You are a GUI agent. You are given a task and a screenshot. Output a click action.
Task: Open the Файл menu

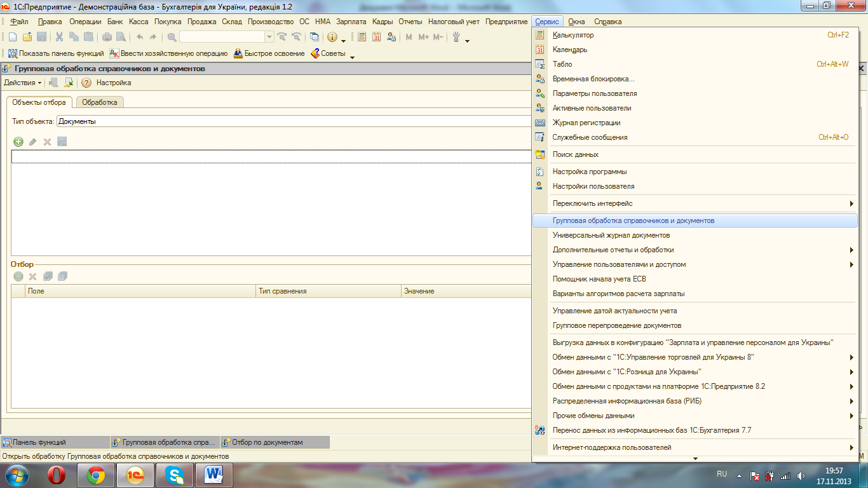tap(19, 22)
